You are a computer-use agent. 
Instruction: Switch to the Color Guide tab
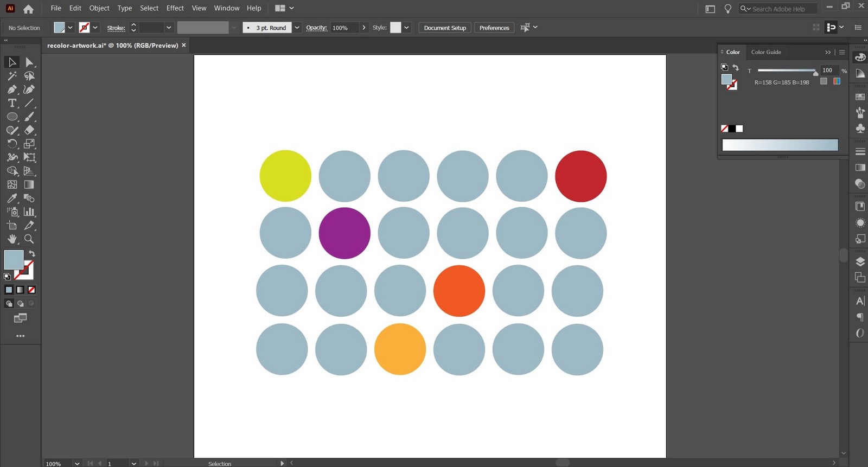coord(766,52)
